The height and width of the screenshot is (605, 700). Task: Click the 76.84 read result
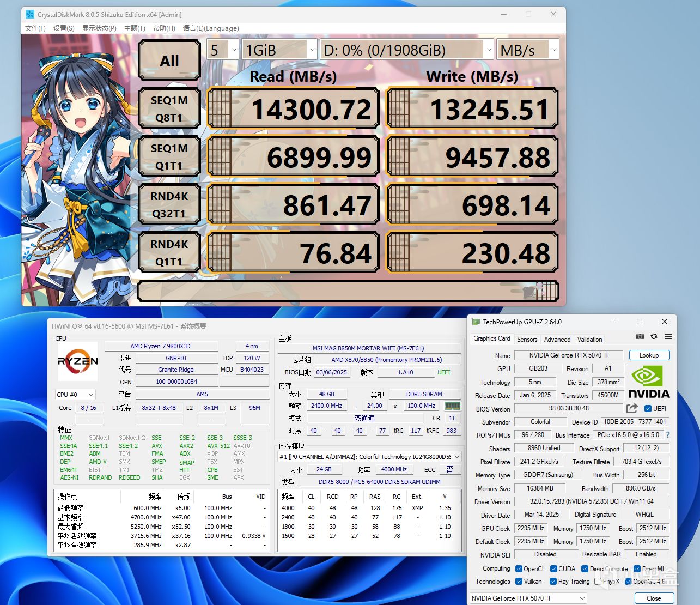point(293,253)
